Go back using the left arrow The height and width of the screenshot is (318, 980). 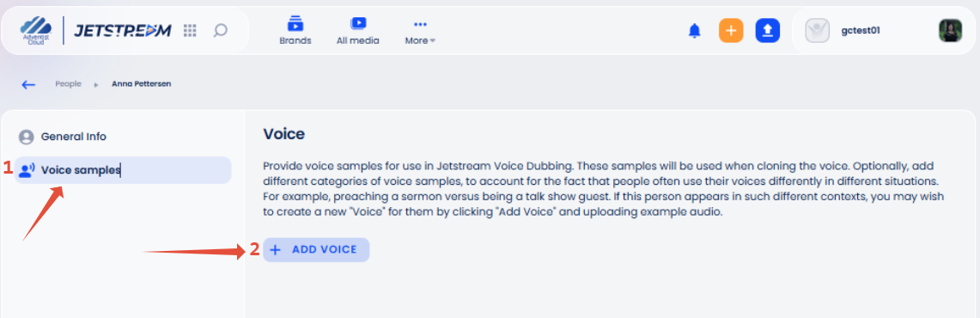click(x=28, y=84)
